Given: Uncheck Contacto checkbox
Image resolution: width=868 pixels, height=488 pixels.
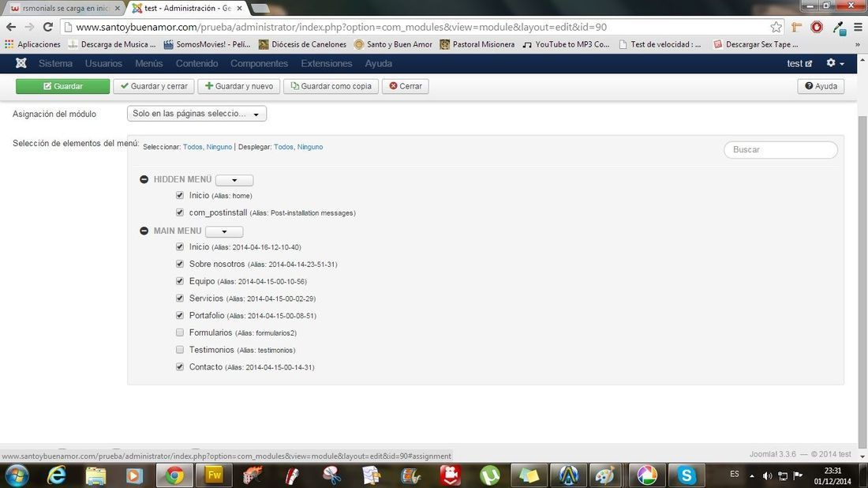Looking at the screenshot, I should coord(180,367).
